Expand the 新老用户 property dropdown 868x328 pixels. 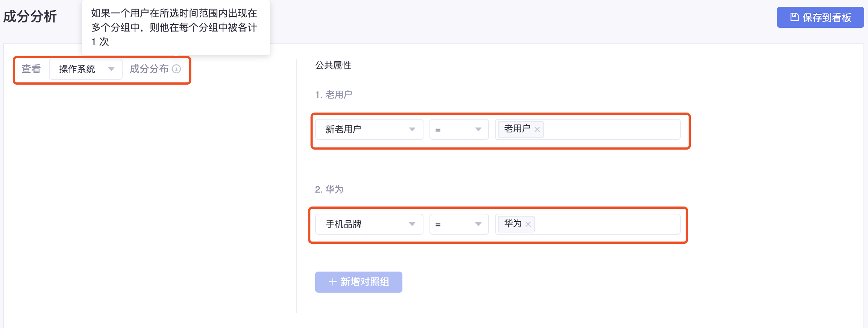[x=369, y=129]
